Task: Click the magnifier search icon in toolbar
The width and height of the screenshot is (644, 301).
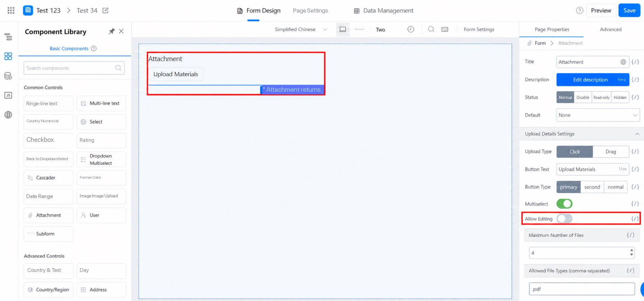Action: pos(431,29)
